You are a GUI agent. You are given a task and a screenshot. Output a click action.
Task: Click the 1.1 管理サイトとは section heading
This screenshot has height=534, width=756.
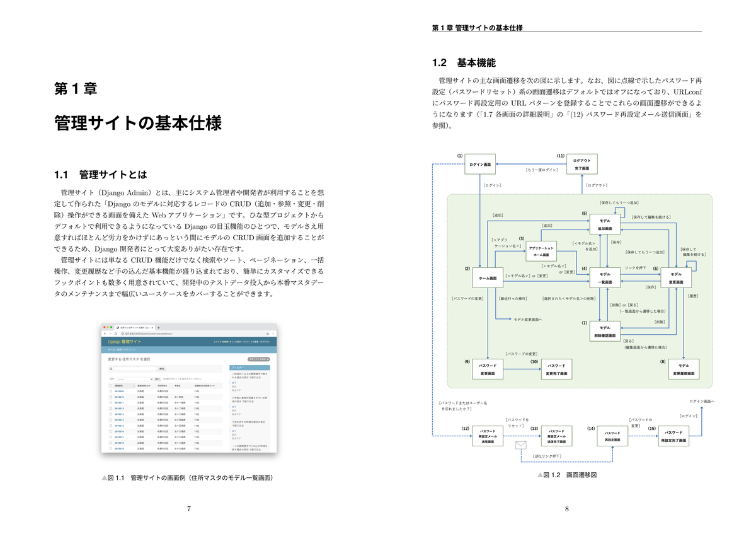101,174
